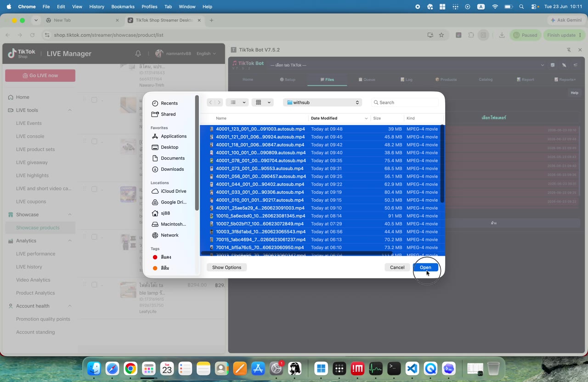Viewport: 588px width, 382px height.
Task: Click the notification bell in LIVE Manager
Action: click(x=138, y=54)
